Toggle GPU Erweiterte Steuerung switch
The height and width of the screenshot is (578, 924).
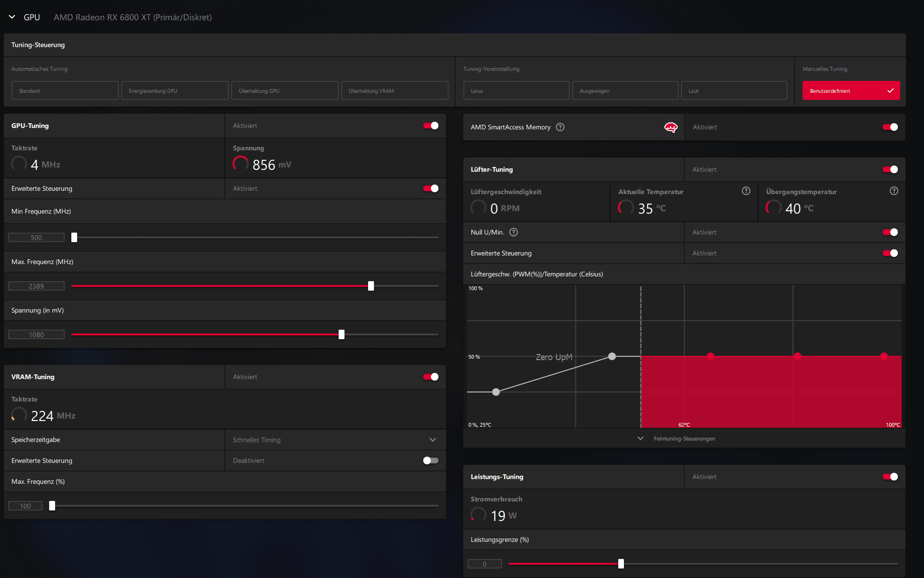(x=431, y=188)
